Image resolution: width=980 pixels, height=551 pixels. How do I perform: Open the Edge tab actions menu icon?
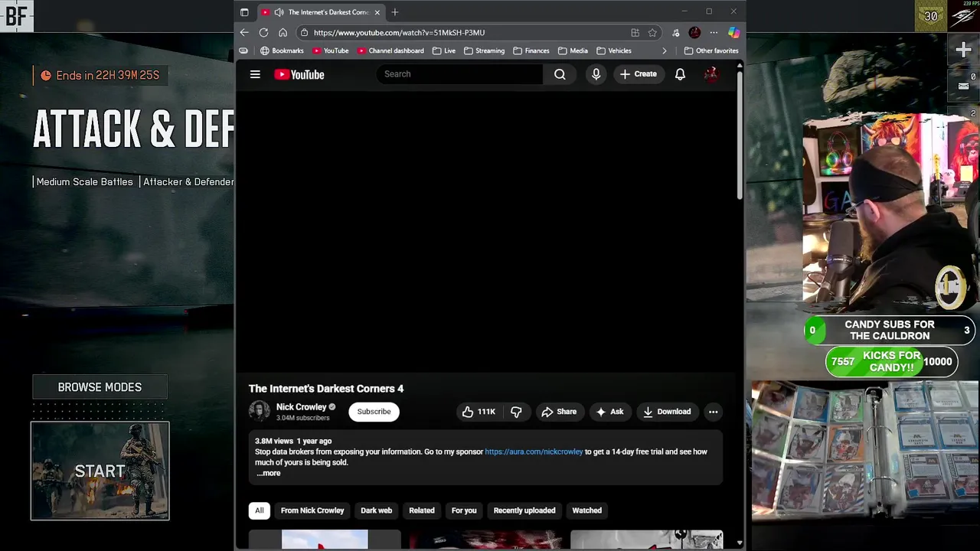click(244, 12)
